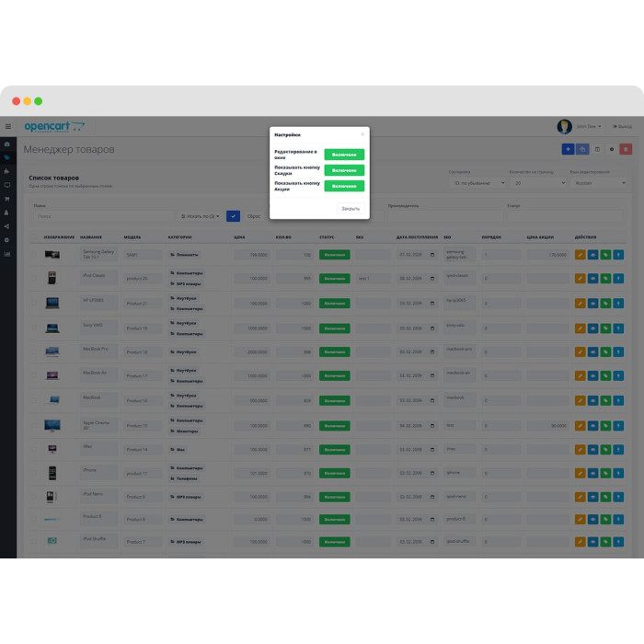
Task: Click the Поиск search input field
Action: coord(103,216)
